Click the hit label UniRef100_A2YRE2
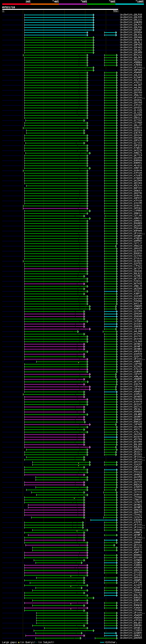 coord(131,276)
